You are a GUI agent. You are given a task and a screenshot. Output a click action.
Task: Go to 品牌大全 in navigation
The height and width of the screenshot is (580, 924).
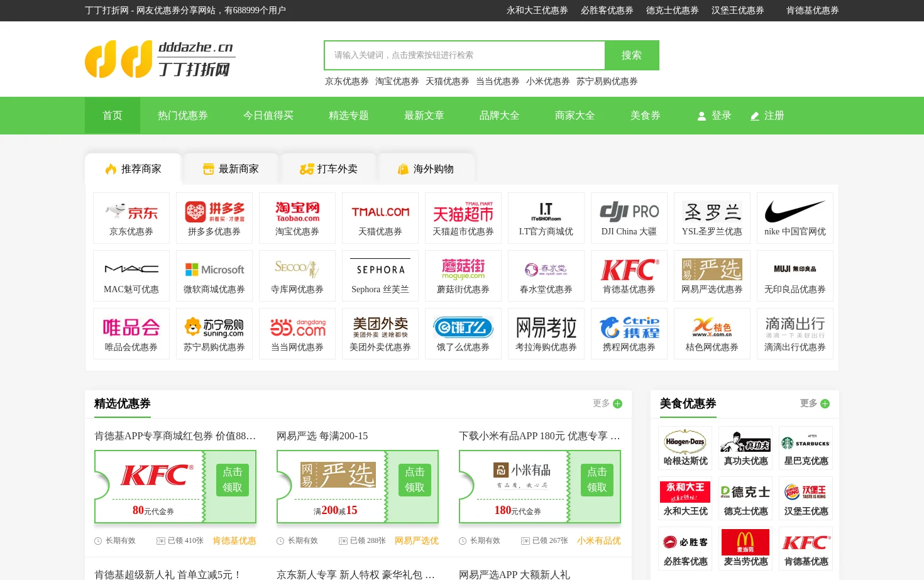[x=500, y=116]
